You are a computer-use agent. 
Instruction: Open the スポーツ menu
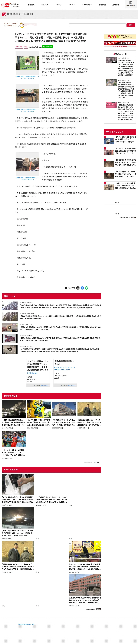(58, 5)
